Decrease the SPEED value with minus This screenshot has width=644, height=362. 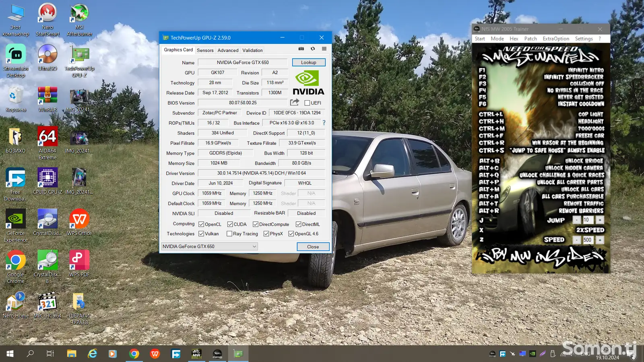coord(577,240)
